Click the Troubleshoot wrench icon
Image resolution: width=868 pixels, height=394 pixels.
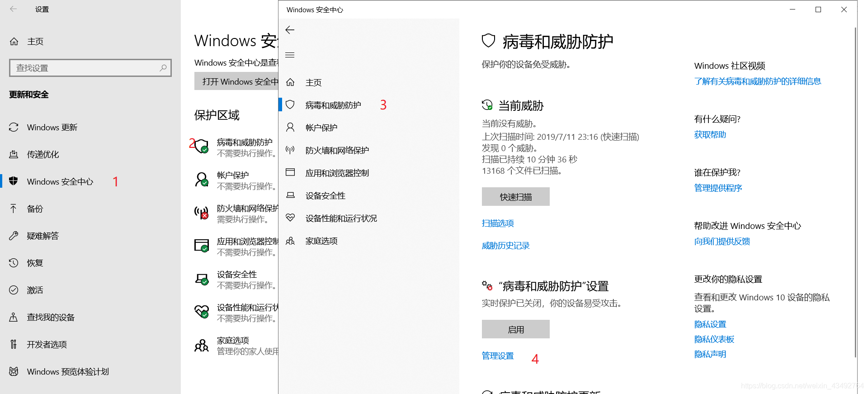tap(14, 236)
